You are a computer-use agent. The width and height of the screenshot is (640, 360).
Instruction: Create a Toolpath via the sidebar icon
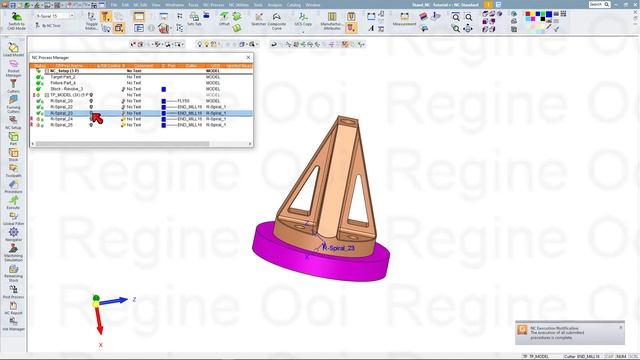[x=13, y=170]
